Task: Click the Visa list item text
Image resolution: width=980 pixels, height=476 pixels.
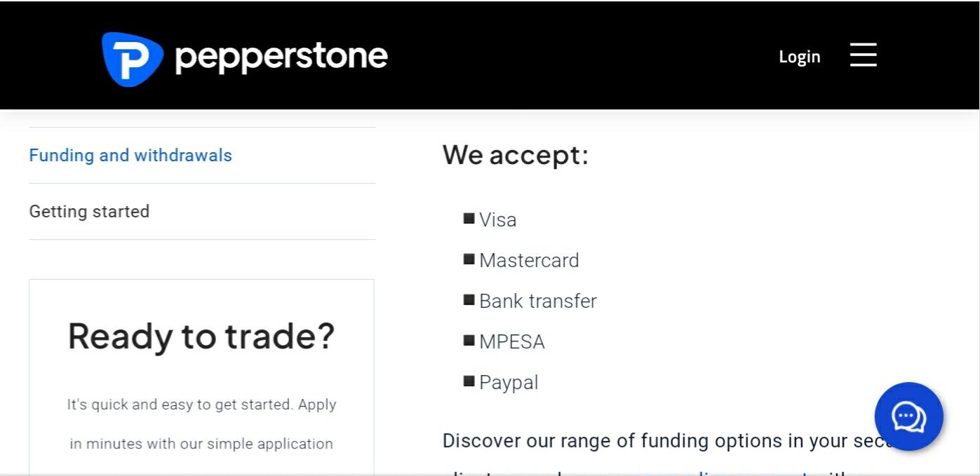Action: [498, 220]
